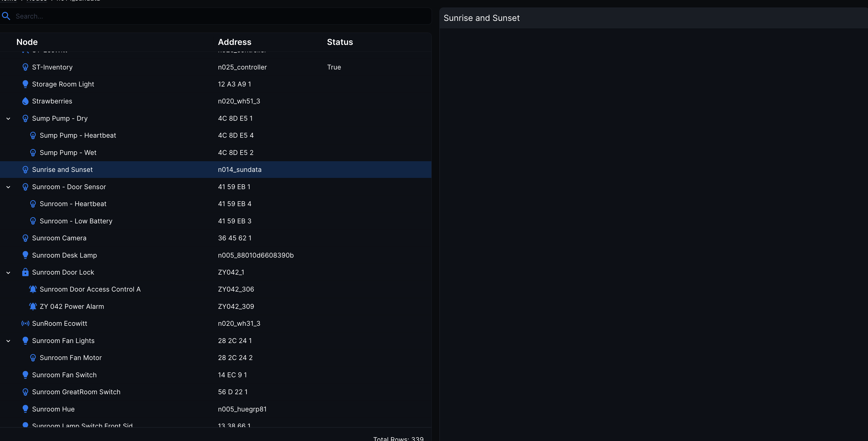
Task: Click the Sunroom Door Lock padlock icon
Action: click(x=25, y=272)
